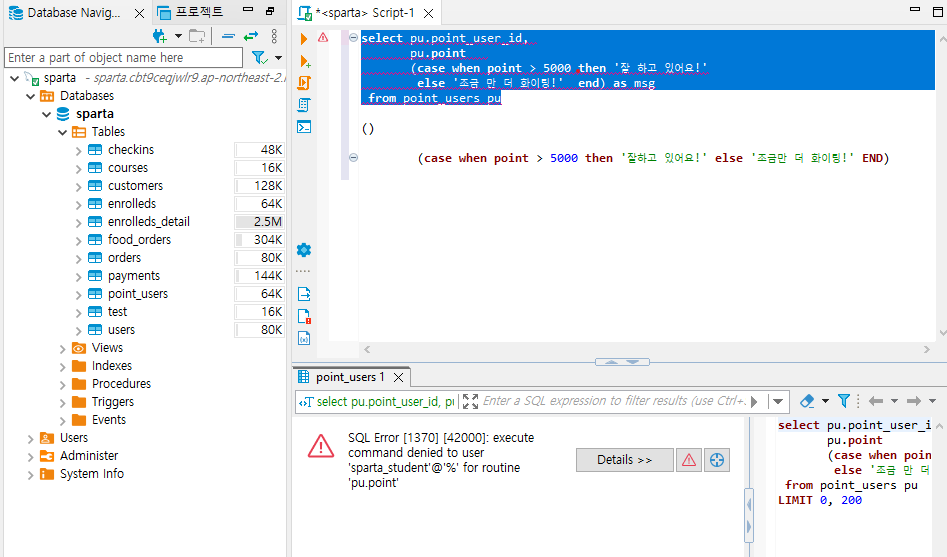Click the explain execution plan icon
The height and width of the screenshot is (557, 947).
coord(304,105)
